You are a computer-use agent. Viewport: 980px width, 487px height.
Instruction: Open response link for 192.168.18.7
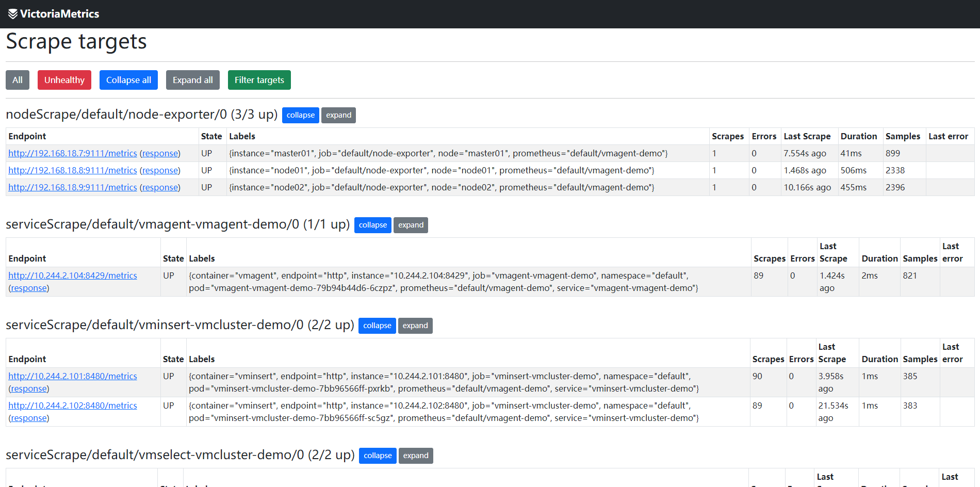pos(160,153)
